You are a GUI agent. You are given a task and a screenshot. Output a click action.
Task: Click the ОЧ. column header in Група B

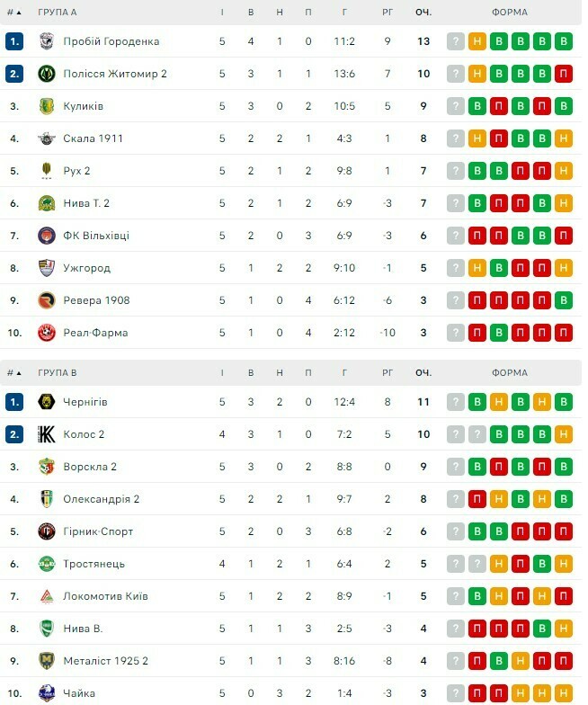pos(423,372)
